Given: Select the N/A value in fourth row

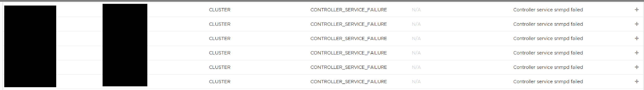Looking at the screenshot, I should coord(416,53).
